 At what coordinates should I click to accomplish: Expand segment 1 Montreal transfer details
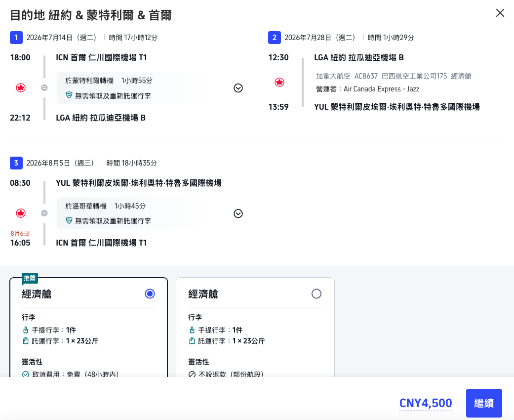click(x=238, y=88)
